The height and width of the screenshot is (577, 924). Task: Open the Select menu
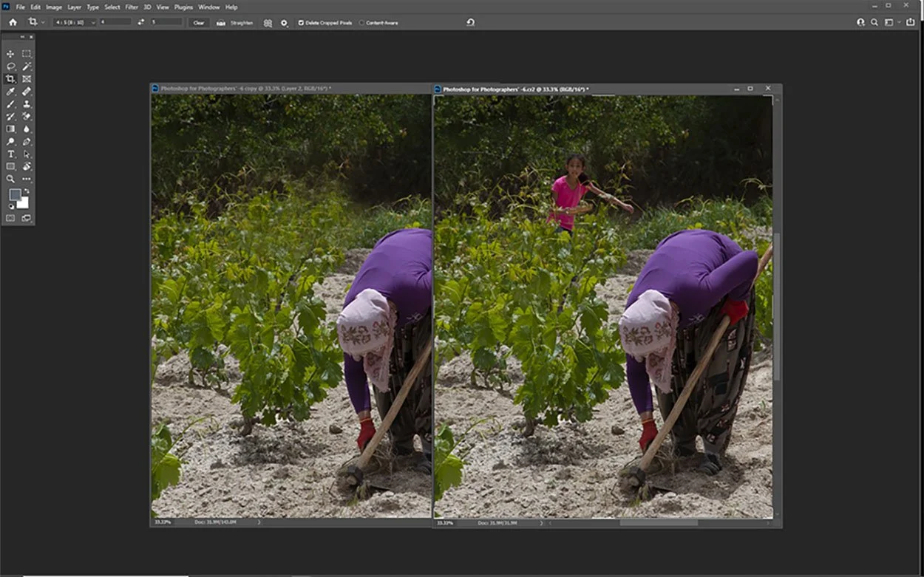pos(112,7)
